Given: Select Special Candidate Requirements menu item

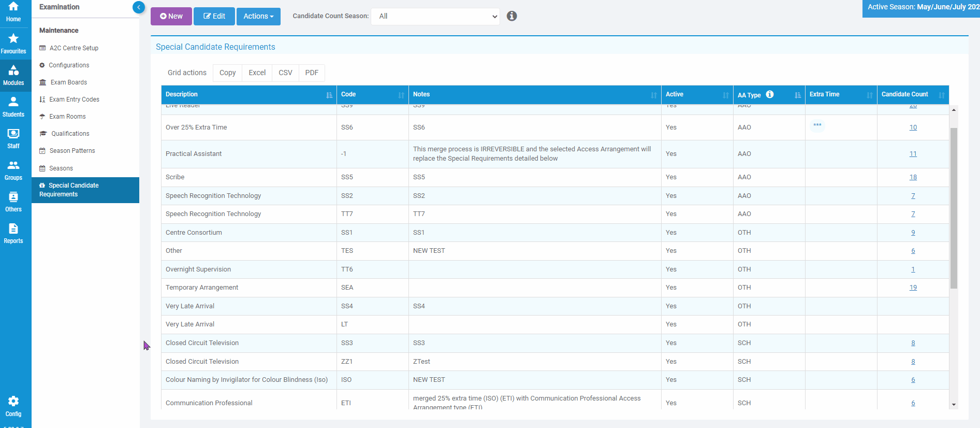Looking at the screenshot, I should coord(85,190).
